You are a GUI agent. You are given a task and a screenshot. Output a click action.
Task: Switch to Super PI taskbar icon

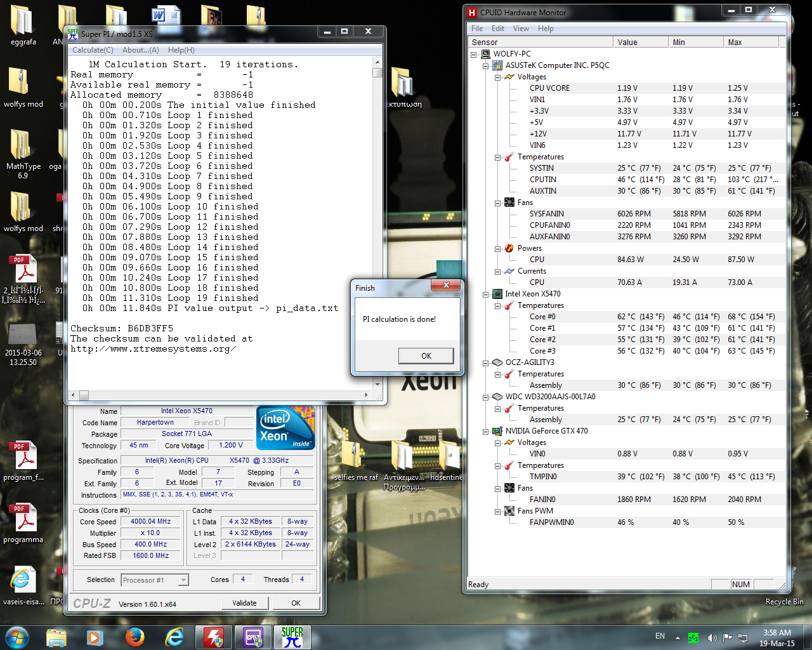(292, 637)
